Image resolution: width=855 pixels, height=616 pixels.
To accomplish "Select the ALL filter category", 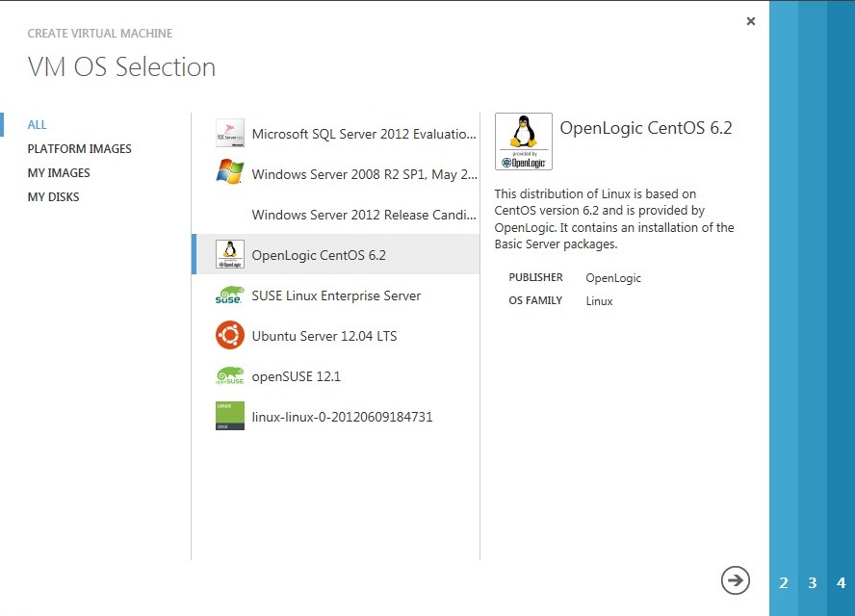I will pyautogui.click(x=38, y=125).
